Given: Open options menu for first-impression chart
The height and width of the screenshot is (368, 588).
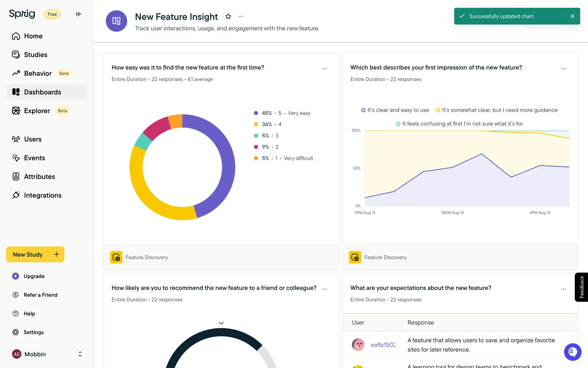Looking at the screenshot, I should pos(563,69).
